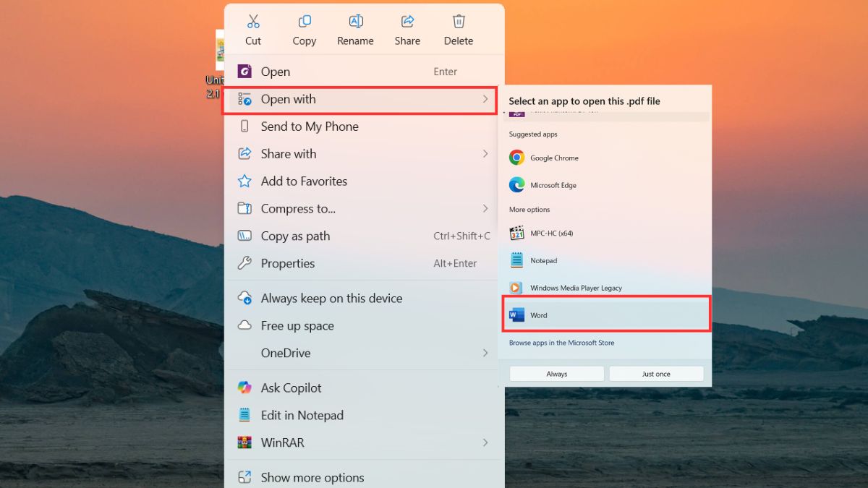The width and height of the screenshot is (868, 488).
Task: Click the Cut icon
Action: (x=252, y=21)
